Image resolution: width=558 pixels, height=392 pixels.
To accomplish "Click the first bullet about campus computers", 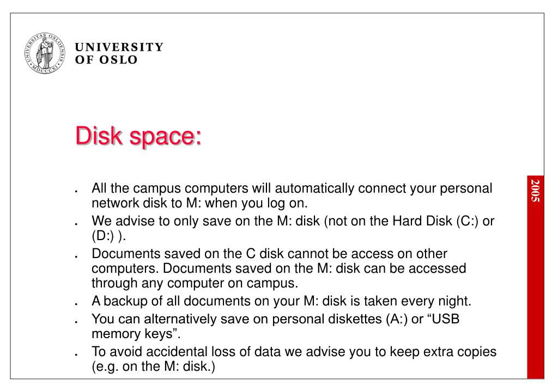I will tap(292, 195).
